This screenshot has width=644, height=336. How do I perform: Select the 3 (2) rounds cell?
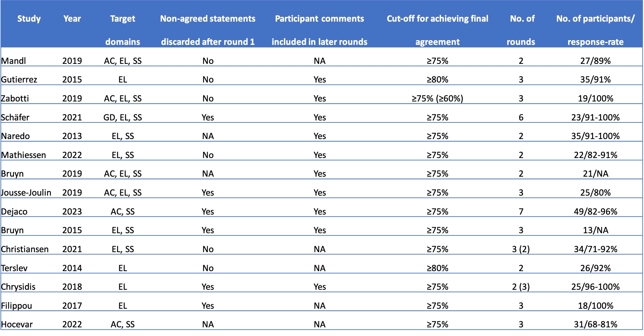(521, 249)
